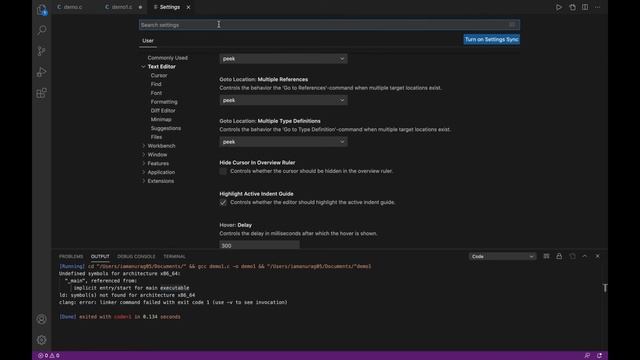Expand the Application settings section

[143, 172]
